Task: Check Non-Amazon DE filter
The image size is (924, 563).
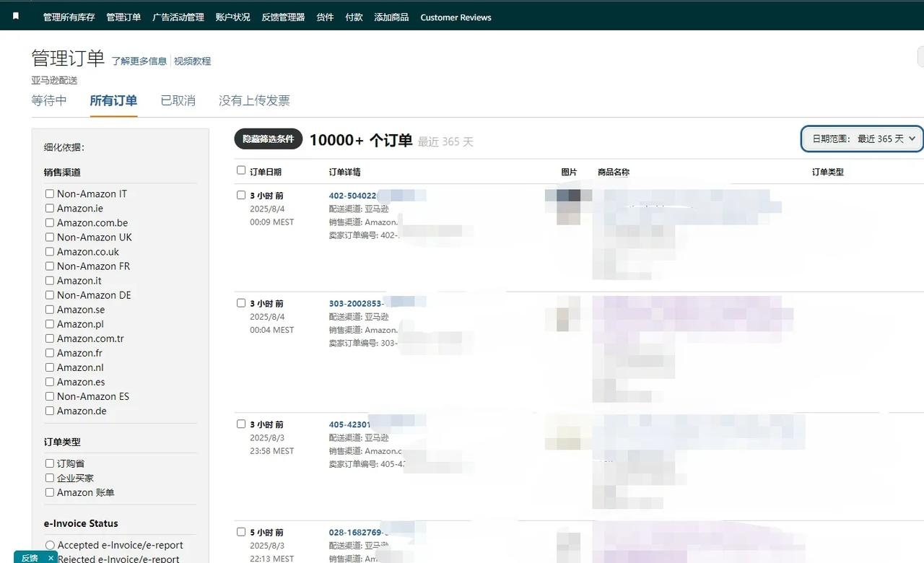Action: pos(50,294)
